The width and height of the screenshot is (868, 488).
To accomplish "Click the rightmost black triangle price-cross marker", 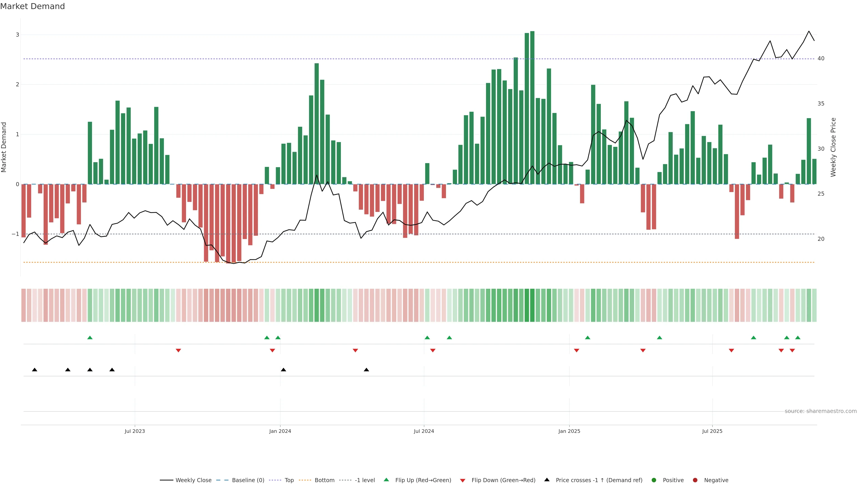I will pos(366,370).
